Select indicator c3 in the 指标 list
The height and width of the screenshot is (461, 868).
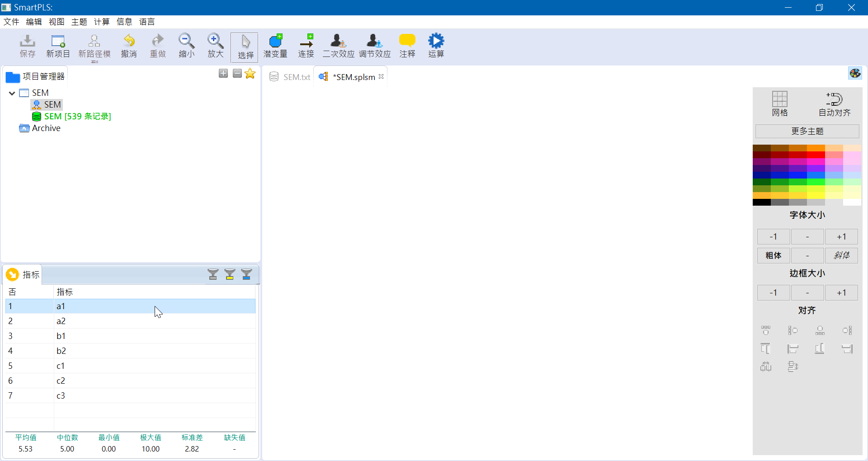point(130,395)
